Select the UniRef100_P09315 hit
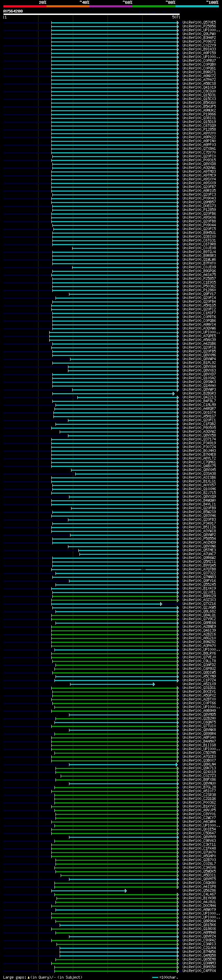 [x=199, y=160]
